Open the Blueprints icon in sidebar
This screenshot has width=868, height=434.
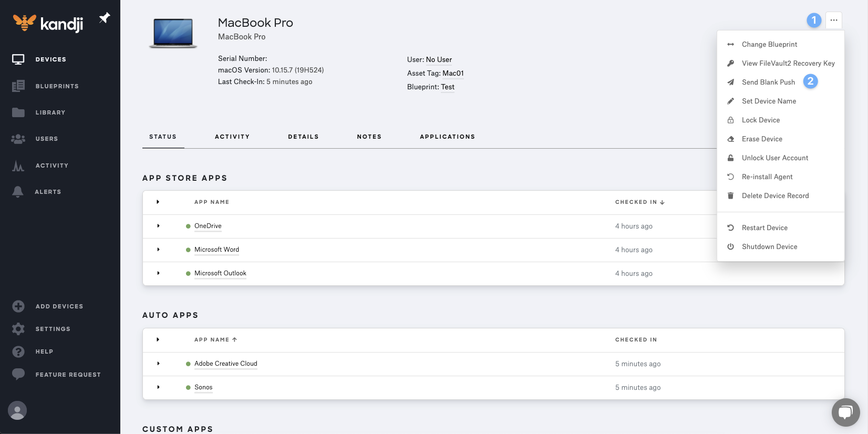pos(18,86)
